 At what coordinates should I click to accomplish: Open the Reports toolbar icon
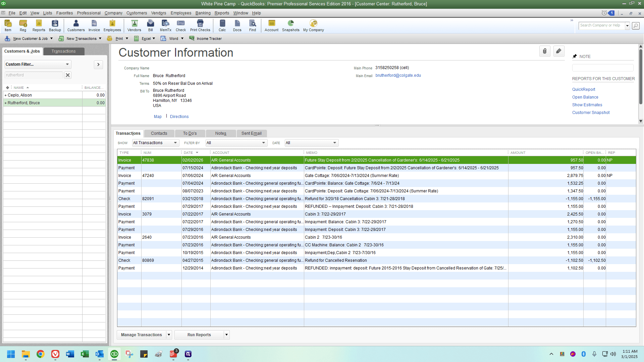pyautogui.click(x=39, y=25)
